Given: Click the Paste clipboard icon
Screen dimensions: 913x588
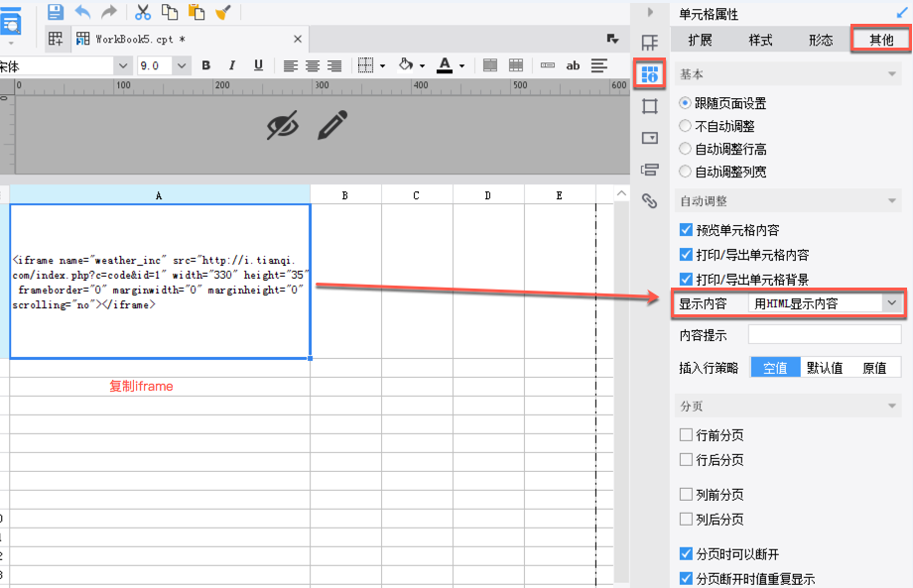Looking at the screenshot, I should 196,12.
